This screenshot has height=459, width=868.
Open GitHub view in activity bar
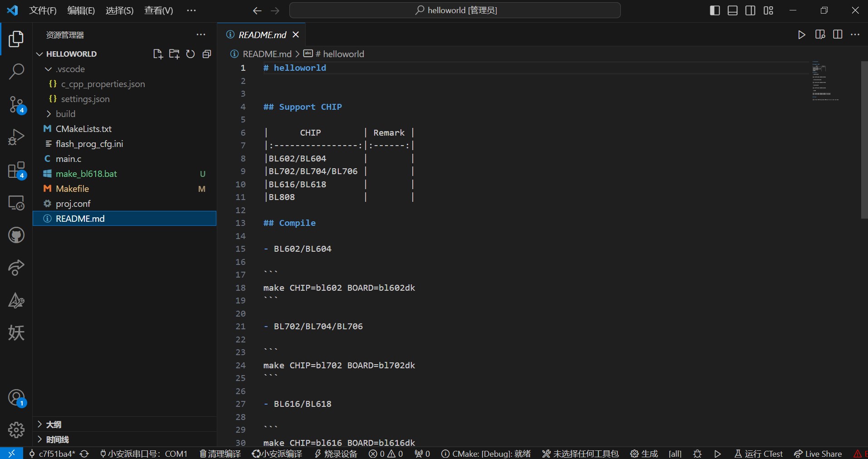tap(16, 235)
